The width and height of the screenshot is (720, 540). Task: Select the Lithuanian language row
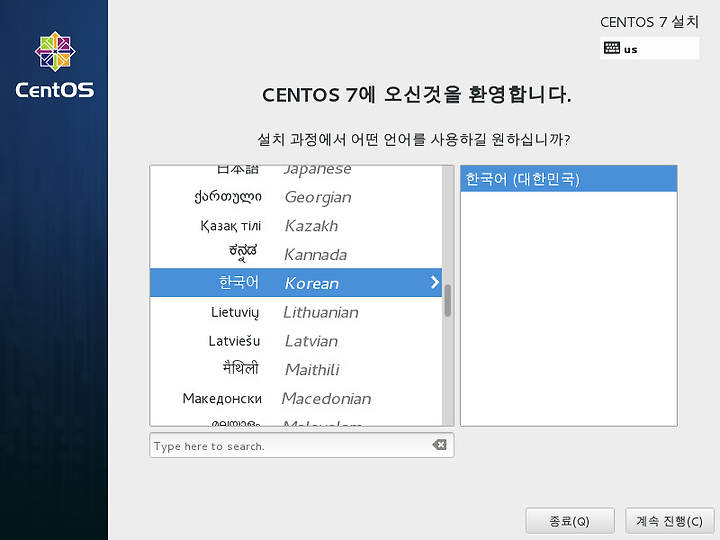[x=296, y=312]
